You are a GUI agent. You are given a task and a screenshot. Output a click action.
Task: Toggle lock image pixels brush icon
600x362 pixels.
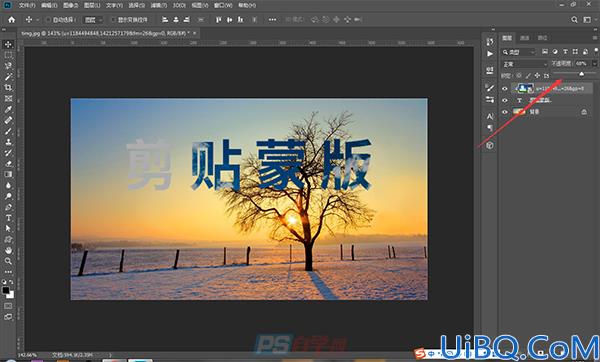528,76
